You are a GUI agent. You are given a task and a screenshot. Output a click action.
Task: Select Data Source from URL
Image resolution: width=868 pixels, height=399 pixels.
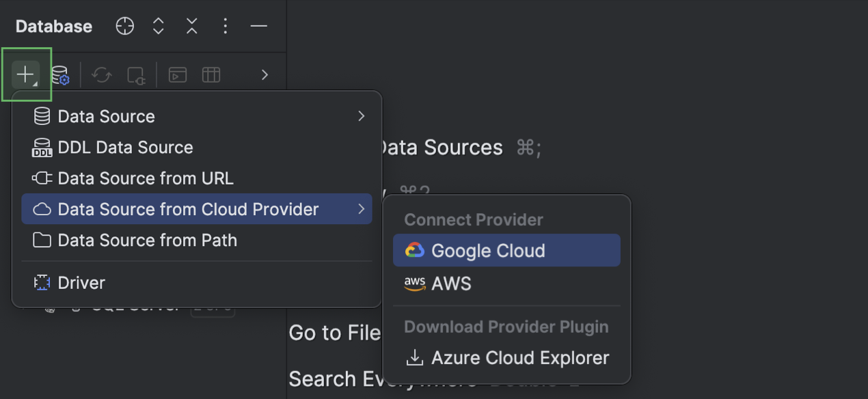[x=145, y=178]
